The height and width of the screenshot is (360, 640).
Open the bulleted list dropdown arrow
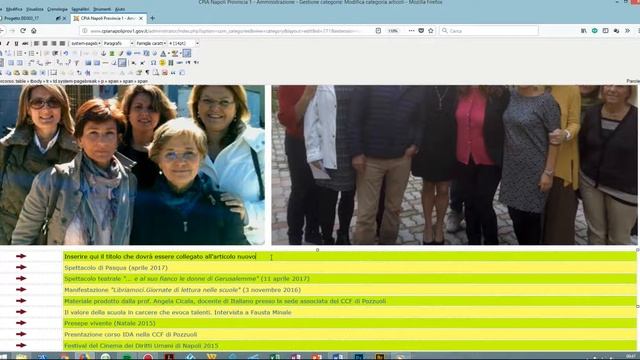[x=25, y=53]
